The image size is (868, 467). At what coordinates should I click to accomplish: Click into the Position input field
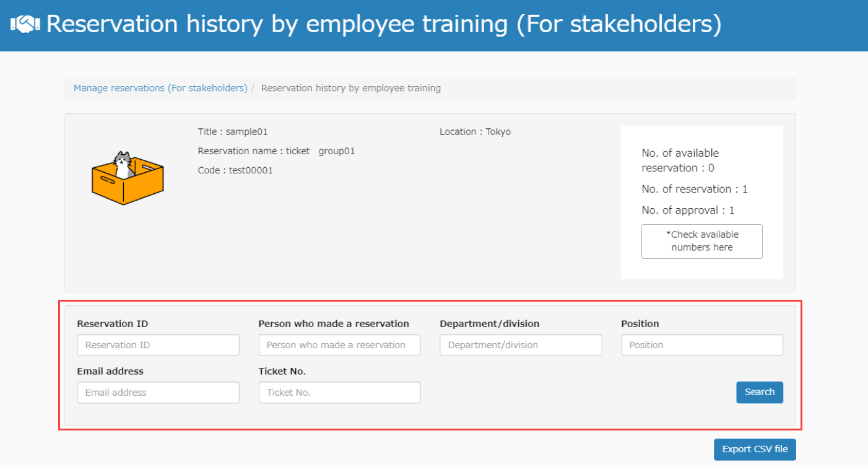click(x=702, y=345)
